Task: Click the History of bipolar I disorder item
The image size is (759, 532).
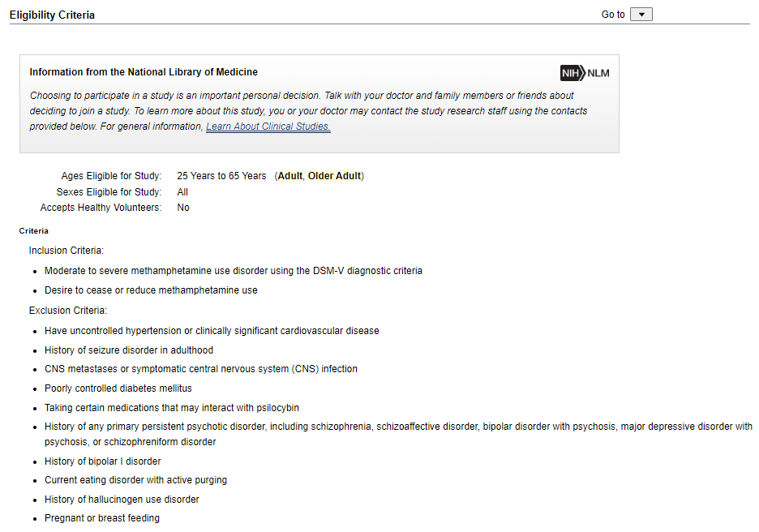Action: pos(103,461)
